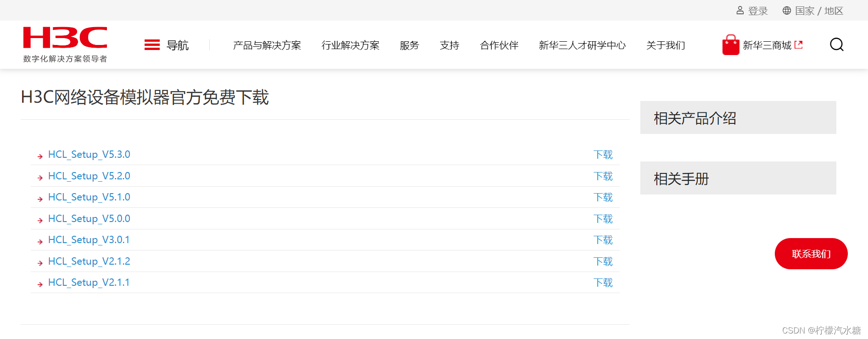Click the user login icon

tap(740, 10)
